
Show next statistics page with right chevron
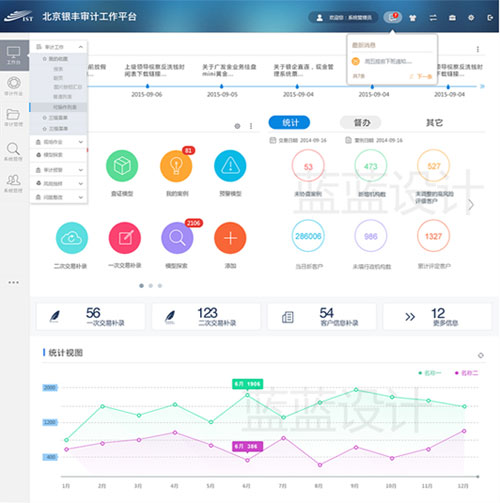click(470, 205)
